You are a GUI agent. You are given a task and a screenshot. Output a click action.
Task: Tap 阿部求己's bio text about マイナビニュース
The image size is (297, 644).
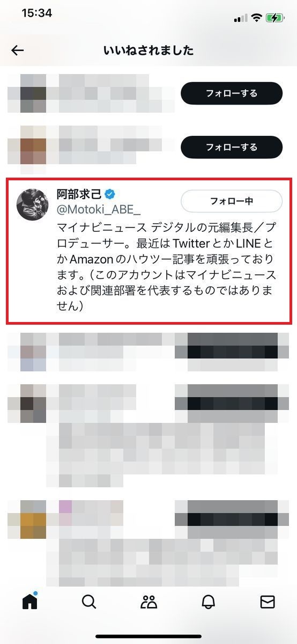167,267
